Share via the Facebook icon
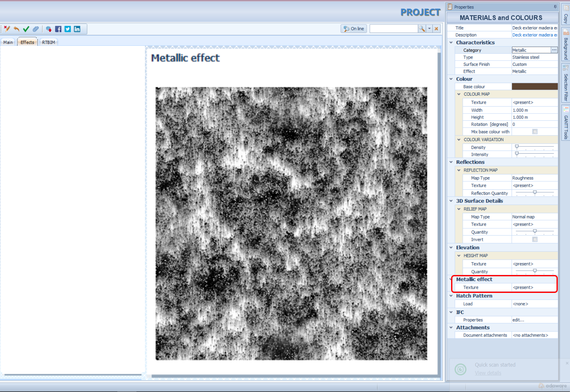The image size is (570, 392). pyautogui.click(x=58, y=29)
